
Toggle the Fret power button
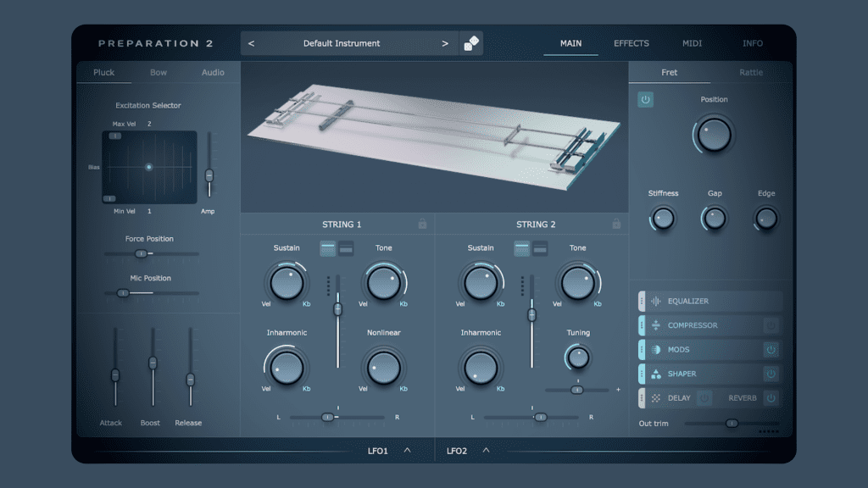click(646, 100)
